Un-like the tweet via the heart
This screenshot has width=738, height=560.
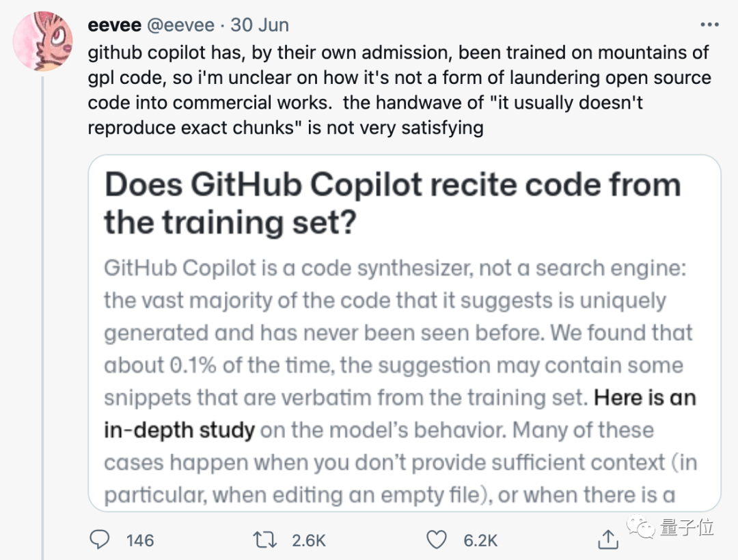coord(437,540)
